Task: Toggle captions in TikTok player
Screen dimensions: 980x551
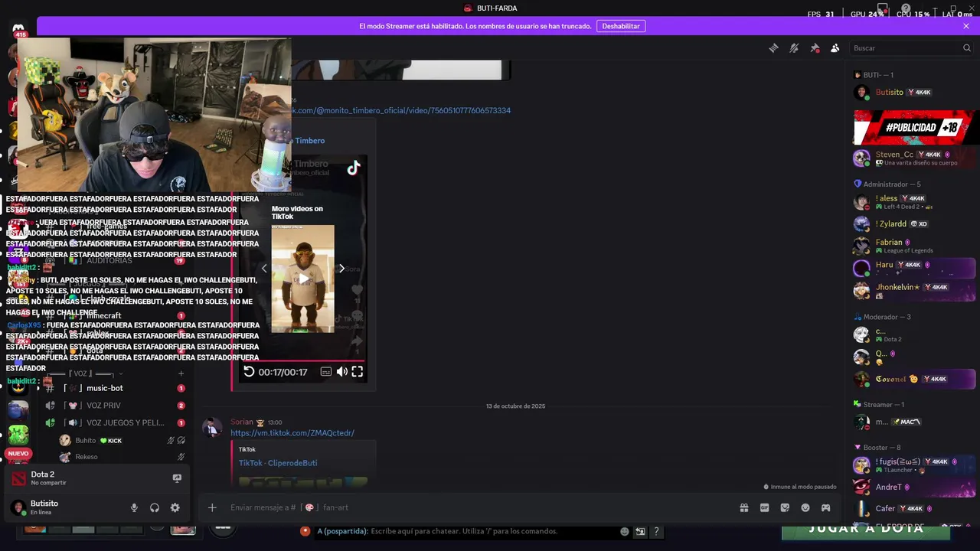Action: pos(326,372)
